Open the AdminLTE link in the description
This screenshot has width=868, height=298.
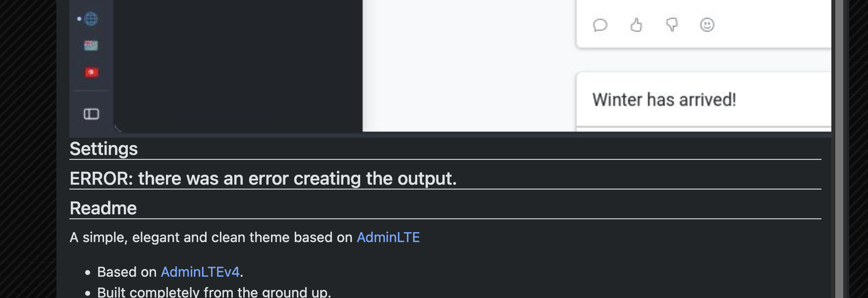point(388,238)
